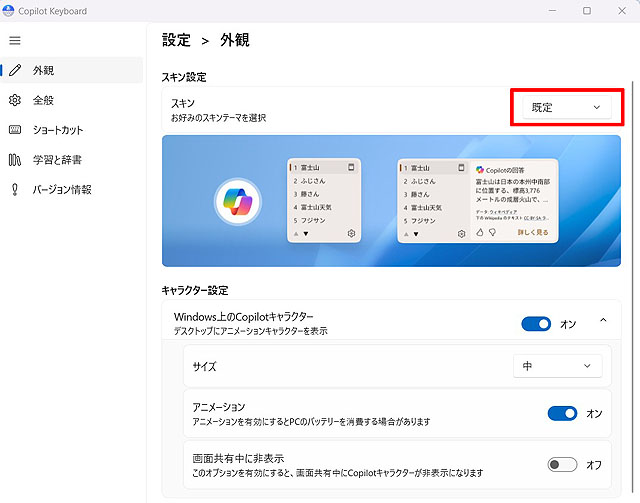Enable the 画面共有中に非表示 toggle

(x=563, y=464)
